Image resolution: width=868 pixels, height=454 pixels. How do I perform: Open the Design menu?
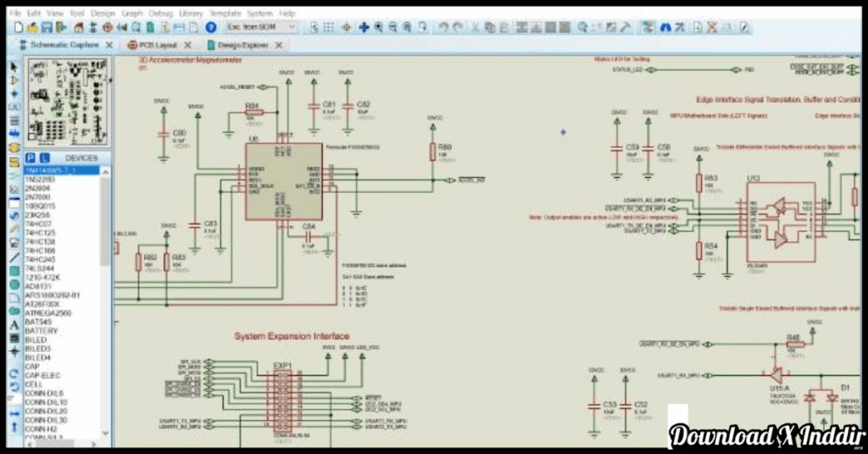point(103,14)
